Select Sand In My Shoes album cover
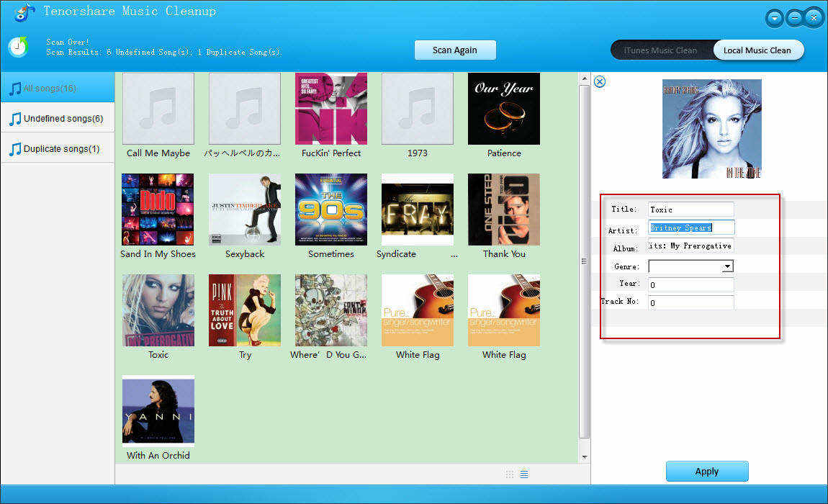This screenshot has height=504, width=828. (x=158, y=210)
